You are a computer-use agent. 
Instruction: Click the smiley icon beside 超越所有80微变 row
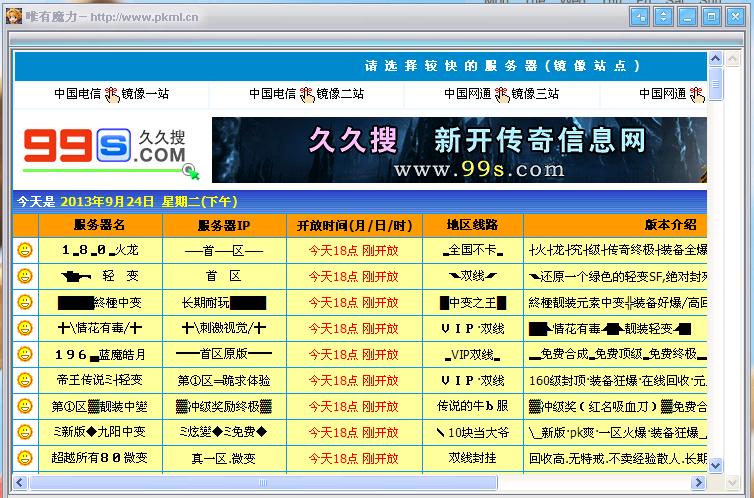click(25, 458)
